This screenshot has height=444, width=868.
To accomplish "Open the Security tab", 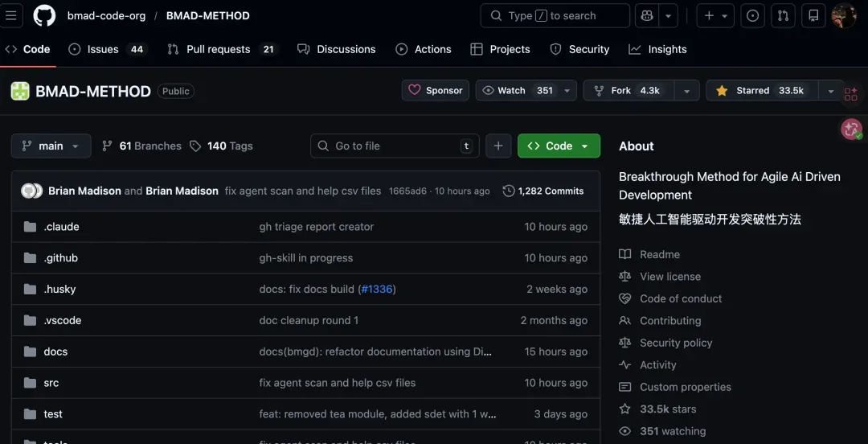I will [579, 49].
